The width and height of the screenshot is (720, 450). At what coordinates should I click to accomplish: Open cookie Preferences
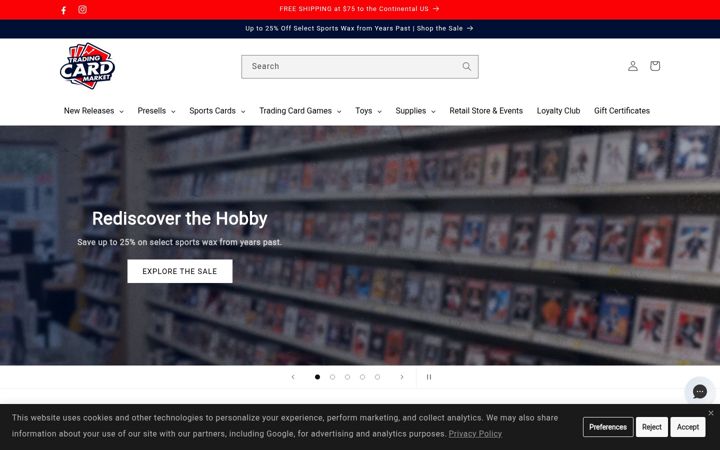(x=608, y=427)
